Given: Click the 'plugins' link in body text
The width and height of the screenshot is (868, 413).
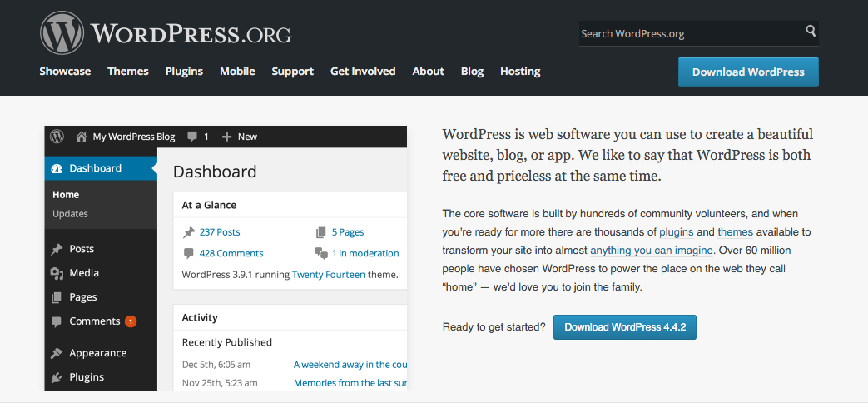Looking at the screenshot, I should point(676,231).
